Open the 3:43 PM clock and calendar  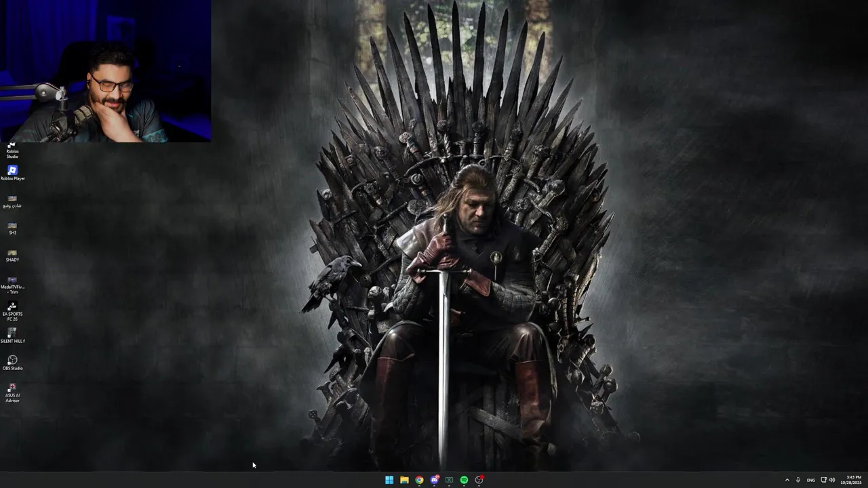point(852,480)
